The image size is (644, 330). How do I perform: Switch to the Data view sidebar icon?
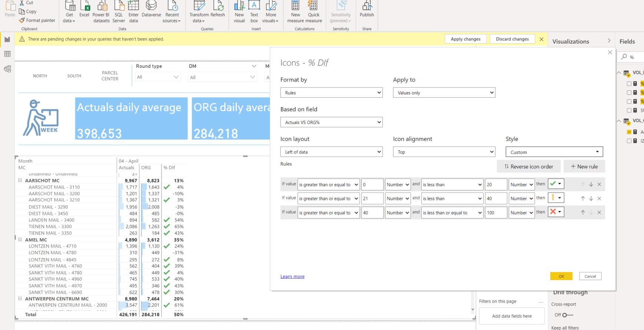7,54
